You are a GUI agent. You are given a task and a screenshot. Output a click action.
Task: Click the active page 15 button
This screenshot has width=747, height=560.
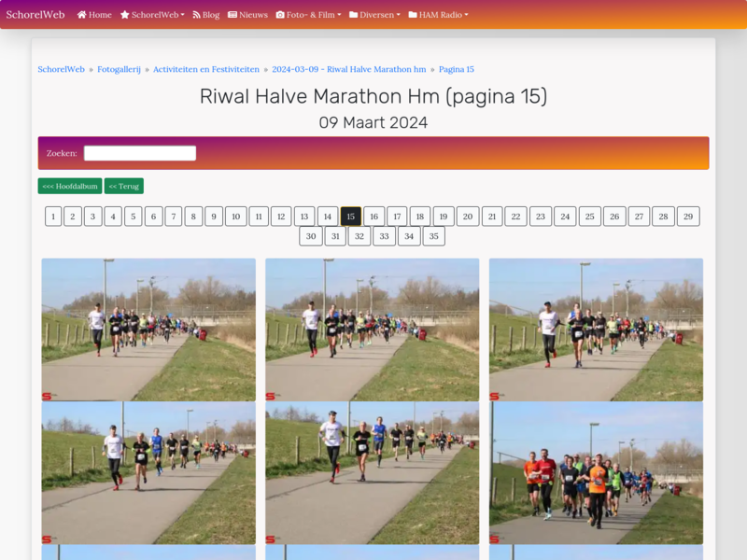click(x=351, y=217)
